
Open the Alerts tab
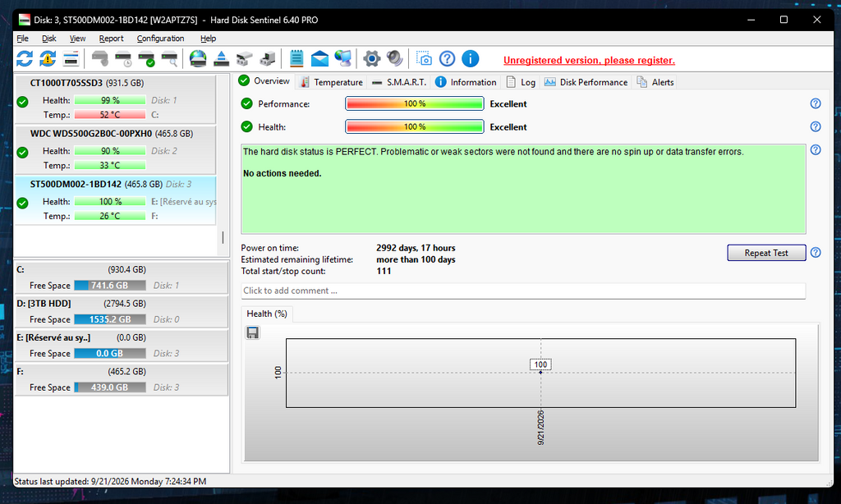[x=655, y=82]
